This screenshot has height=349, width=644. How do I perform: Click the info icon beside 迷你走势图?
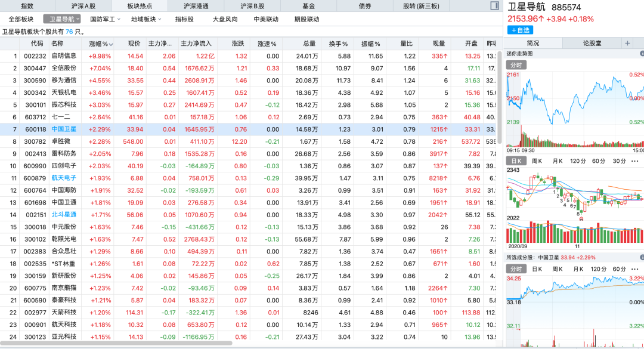(642, 54)
